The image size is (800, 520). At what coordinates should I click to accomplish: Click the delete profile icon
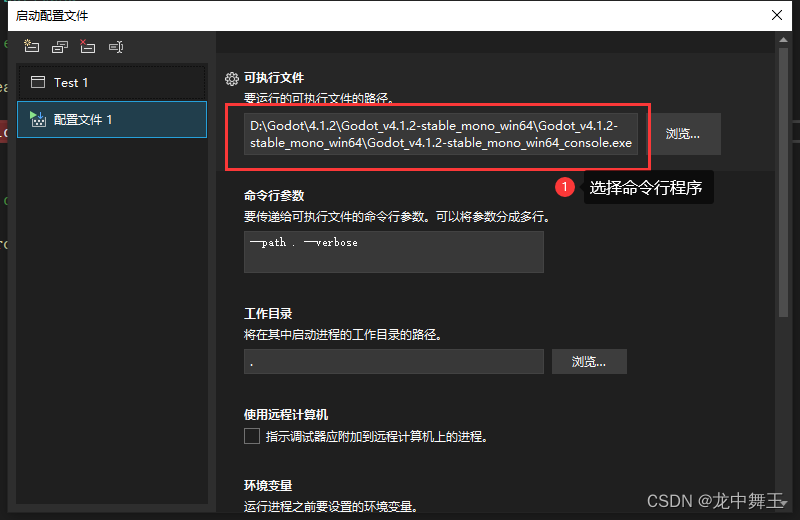coord(87,46)
